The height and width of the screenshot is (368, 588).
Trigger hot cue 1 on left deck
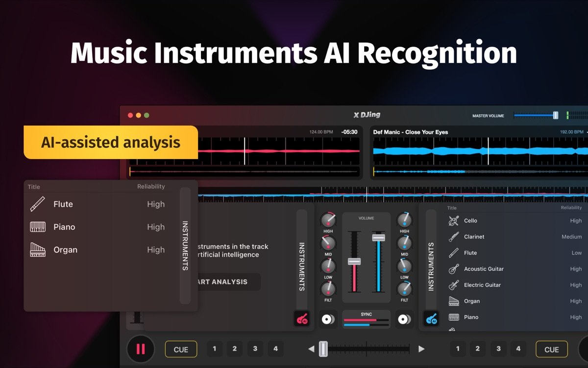pyautogui.click(x=214, y=349)
